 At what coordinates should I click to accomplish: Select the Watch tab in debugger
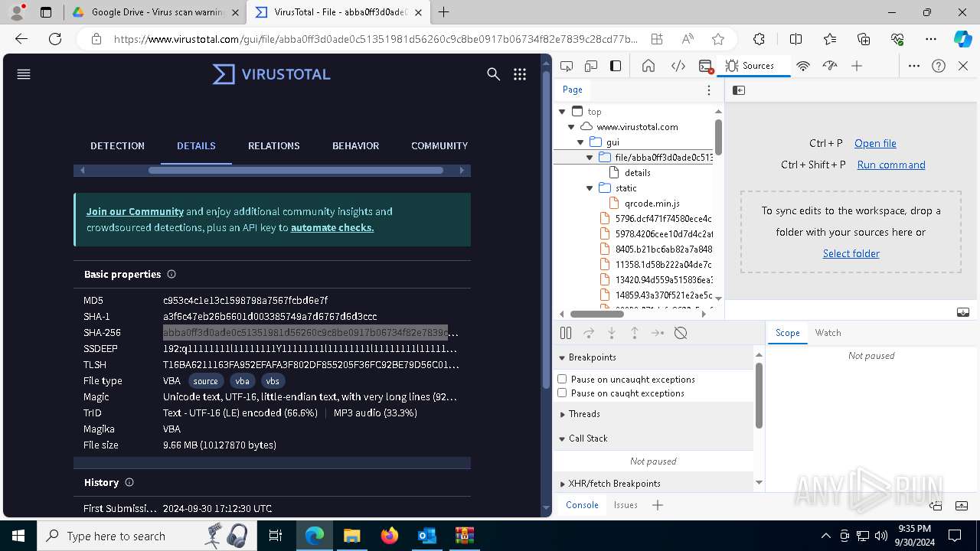pos(828,333)
